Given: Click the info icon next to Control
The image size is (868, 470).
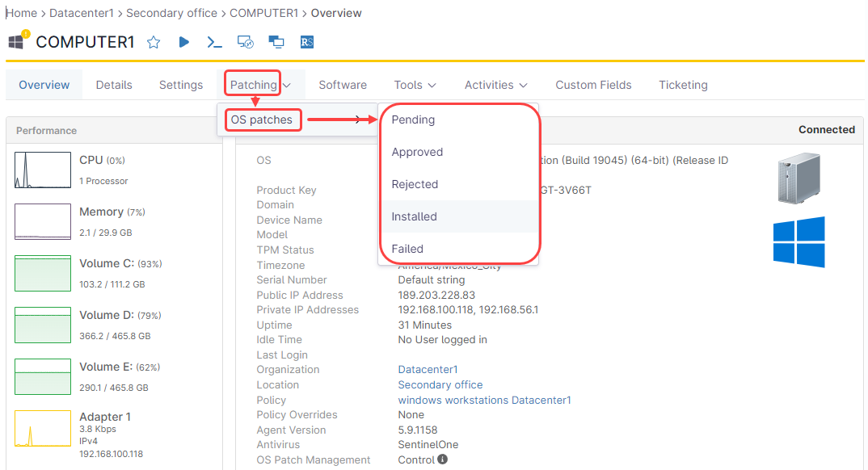Looking at the screenshot, I should [442, 460].
